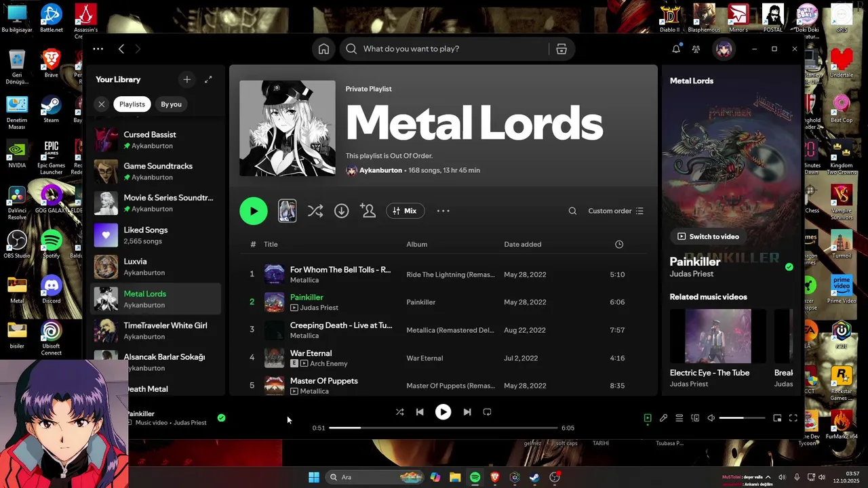The height and width of the screenshot is (488, 868).
Task: Click Switch to video button
Action: tap(709, 237)
